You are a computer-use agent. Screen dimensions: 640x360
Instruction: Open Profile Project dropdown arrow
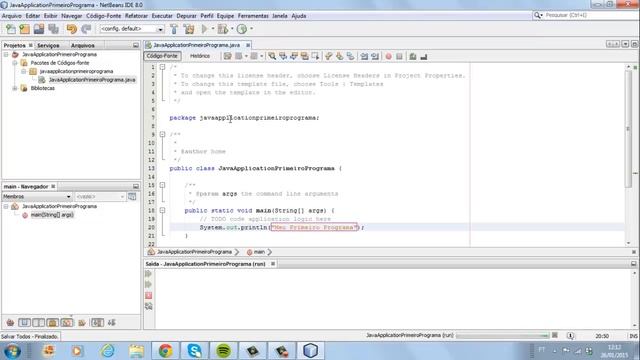pyautogui.click(x=251, y=29)
